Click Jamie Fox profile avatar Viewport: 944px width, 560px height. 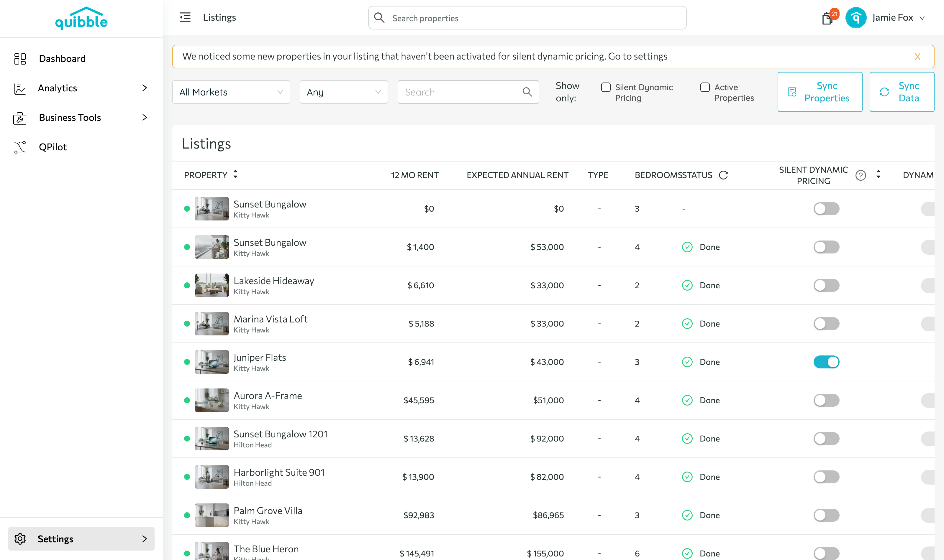tap(855, 17)
